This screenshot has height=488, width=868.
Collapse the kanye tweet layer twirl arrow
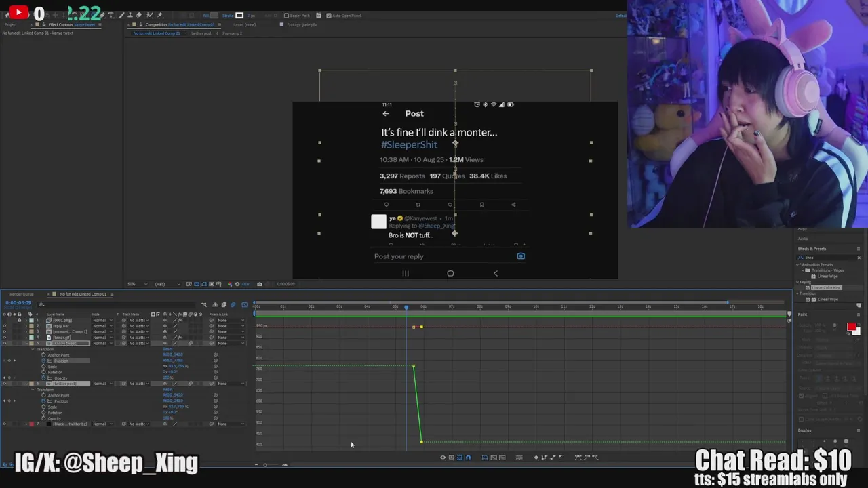click(x=27, y=344)
